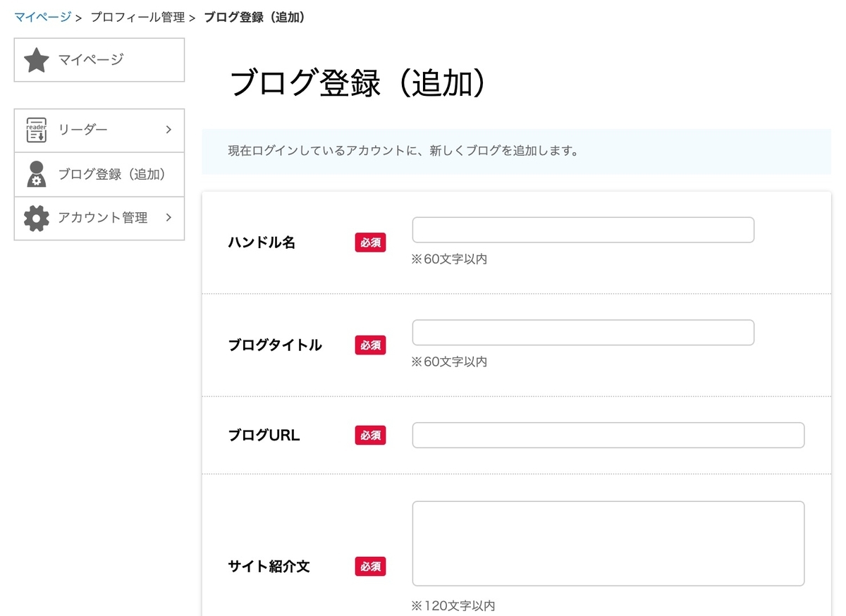Open アカウント管理 sidebar menu item

(x=99, y=218)
